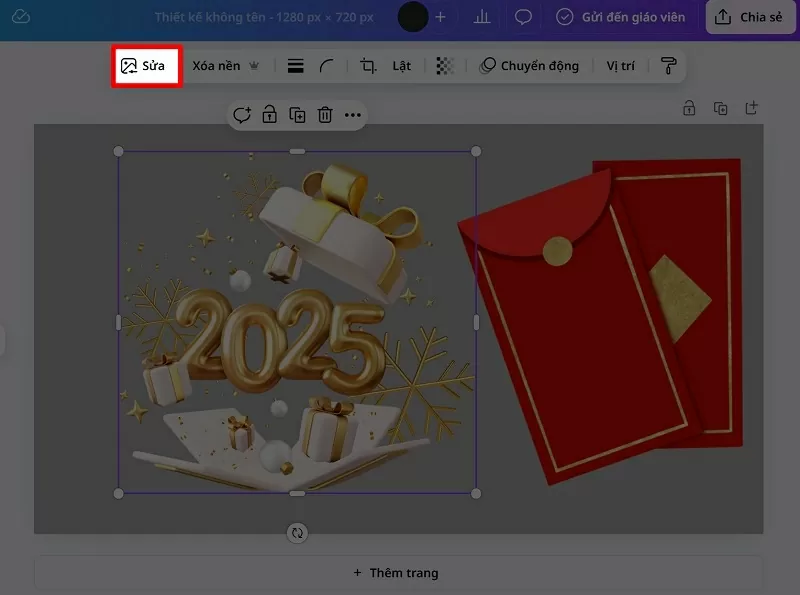Toggle the page lock icon
This screenshot has width=800, height=595.
(689, 108)
